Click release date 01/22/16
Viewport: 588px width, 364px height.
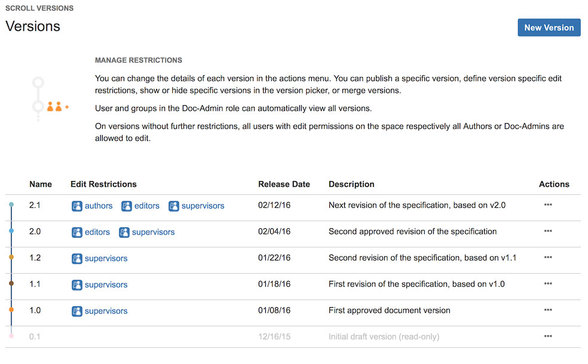point(274,258)
